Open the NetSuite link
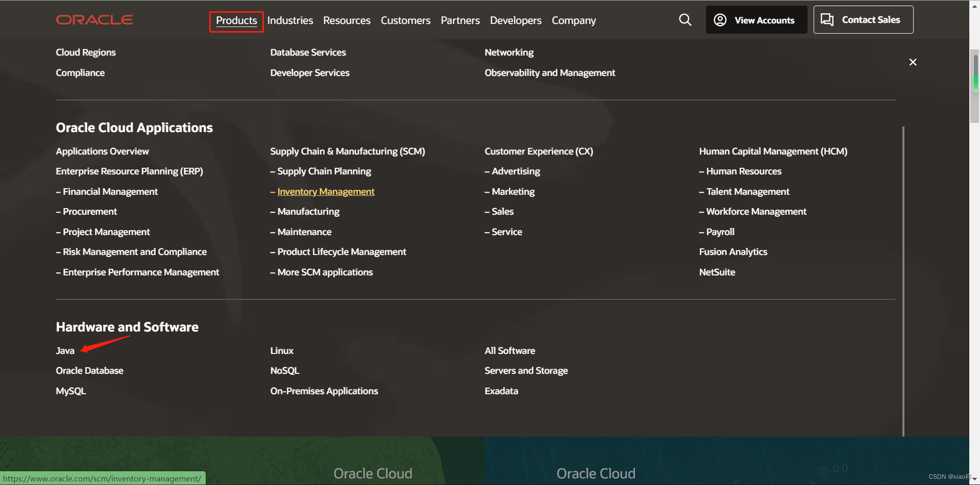This screenshot has width=980, height=485. point(717,272)
